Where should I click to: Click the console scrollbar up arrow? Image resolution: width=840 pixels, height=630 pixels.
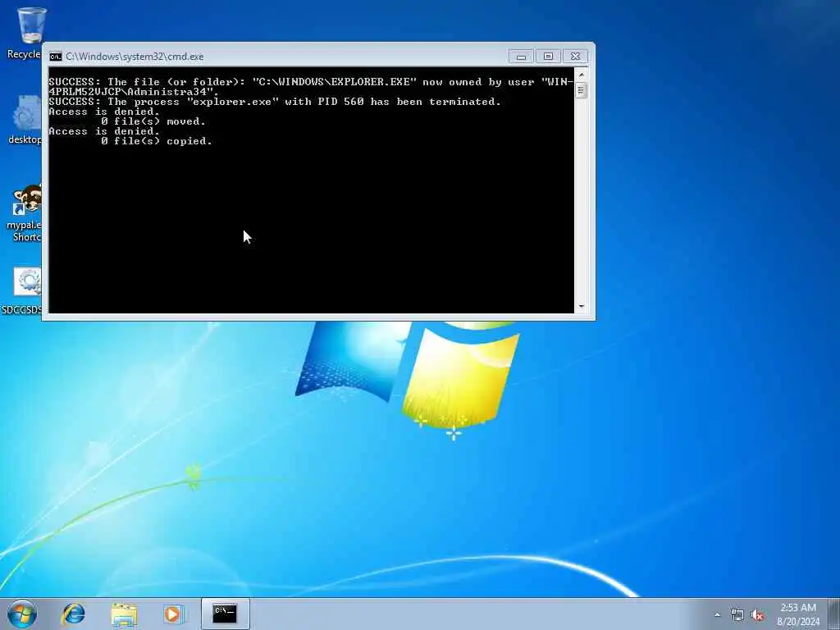tap(582, 75)
